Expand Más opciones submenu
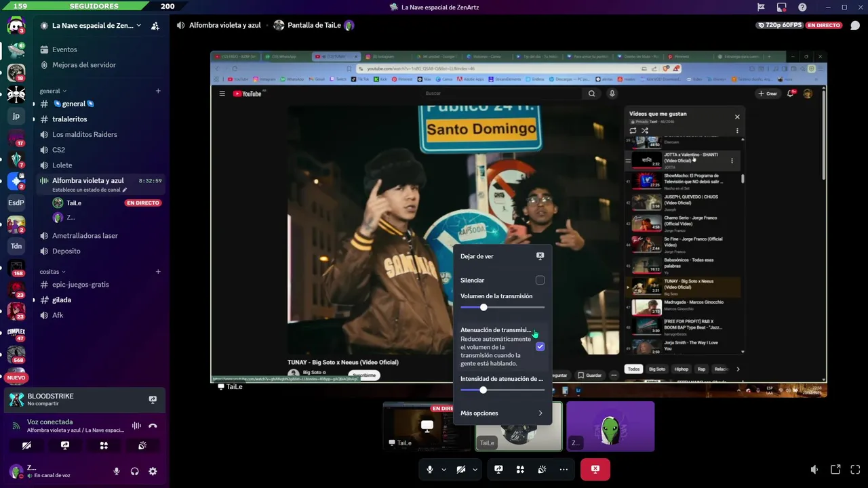 click(x=502, y=413)
